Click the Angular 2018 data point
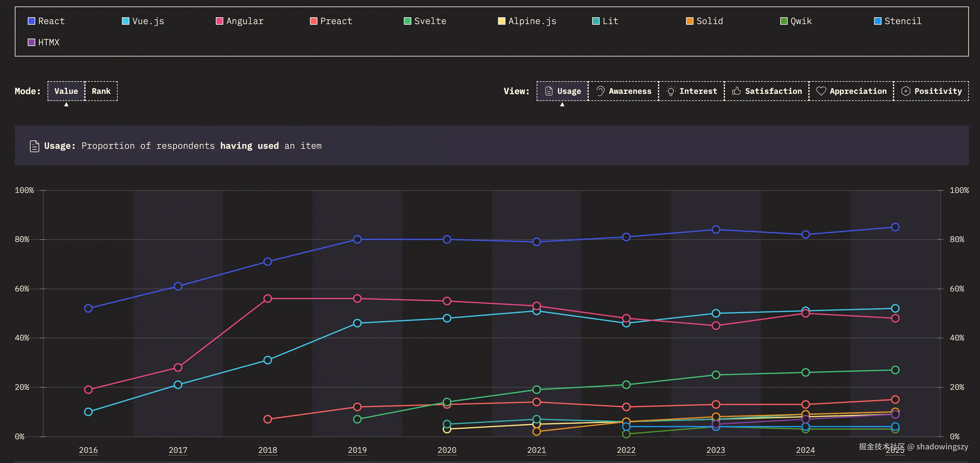Image resolution: width=980 pixels, height=463 pixels. tap(267, 298)
